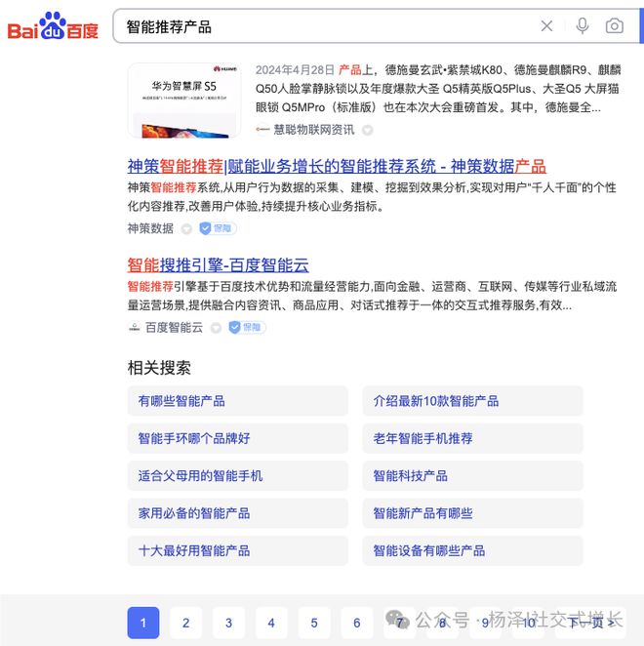Viewport: 644px width, 646px height.
Task: Go to results page 6
Action: tap(357, 623)
